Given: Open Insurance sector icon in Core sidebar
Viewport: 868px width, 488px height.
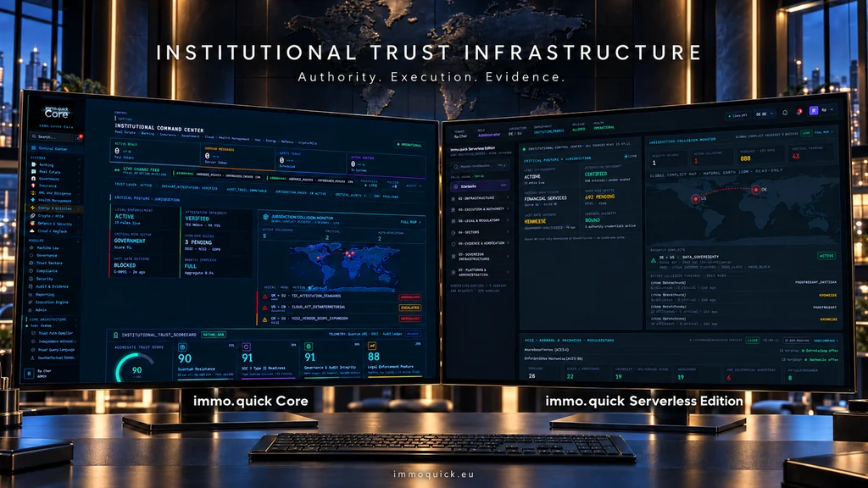Looking at the screenshot, I should click(33, 186).
